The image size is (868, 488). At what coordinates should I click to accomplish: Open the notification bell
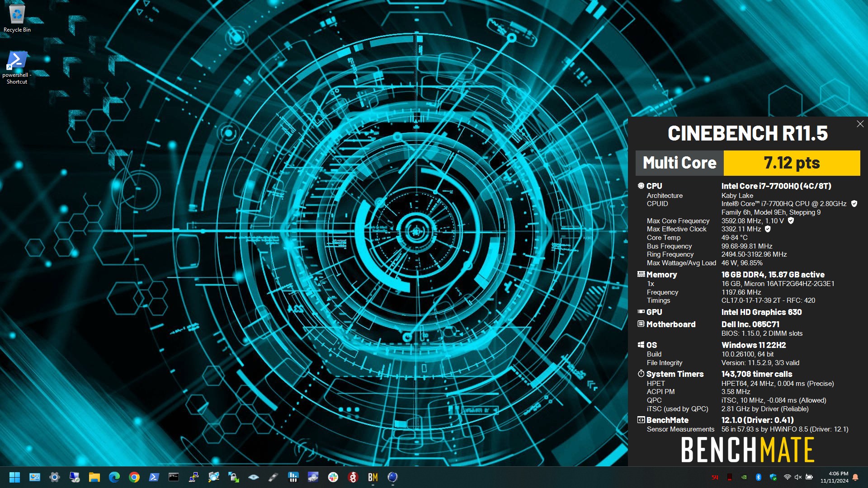pos(855,477)
